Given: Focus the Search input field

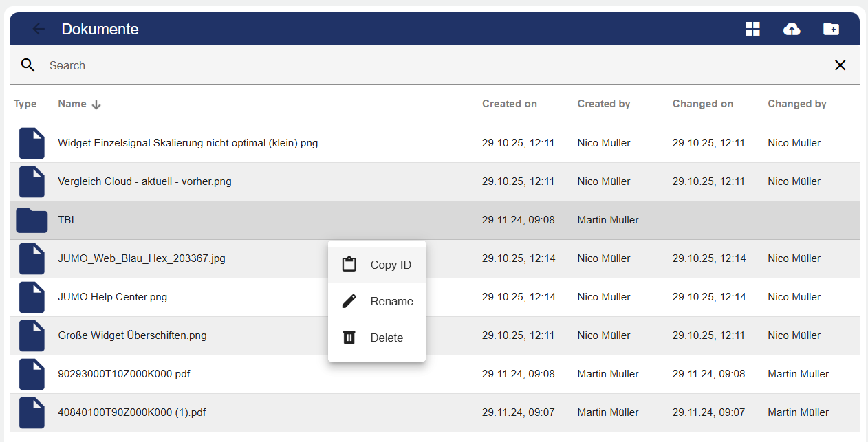Looking at the screenshot, I should point(413,65).
